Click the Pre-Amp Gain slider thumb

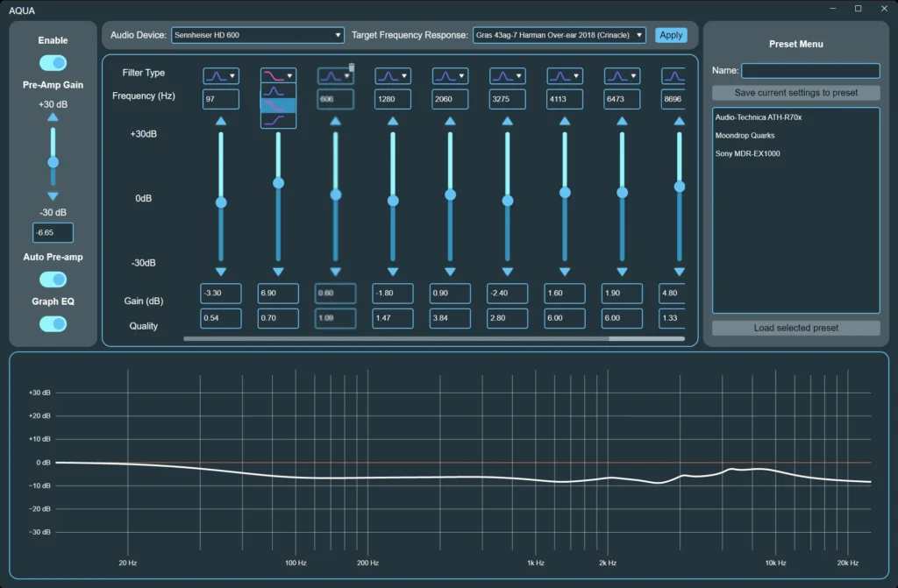(53, 160)
